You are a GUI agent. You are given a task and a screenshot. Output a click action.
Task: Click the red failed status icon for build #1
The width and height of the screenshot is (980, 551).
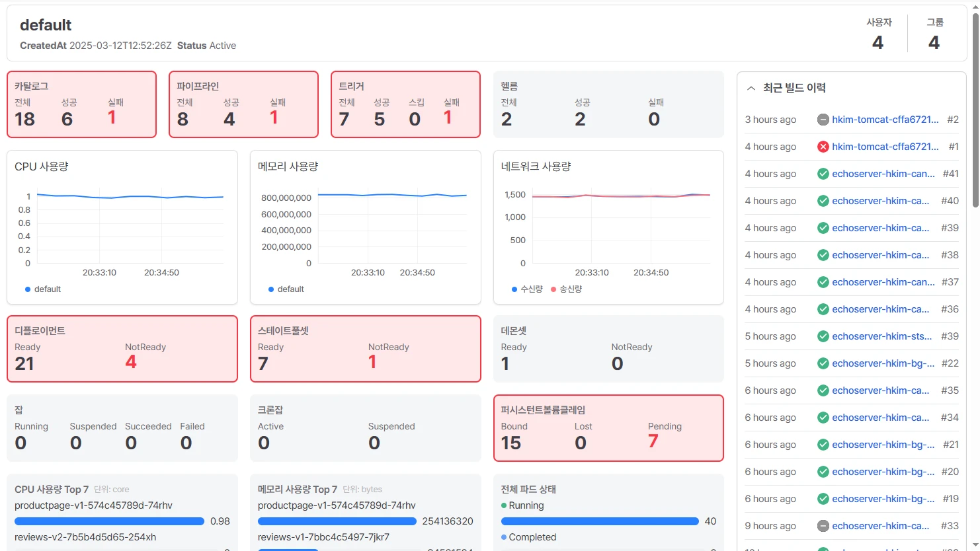pyautogui.click(x=823, y=147)
